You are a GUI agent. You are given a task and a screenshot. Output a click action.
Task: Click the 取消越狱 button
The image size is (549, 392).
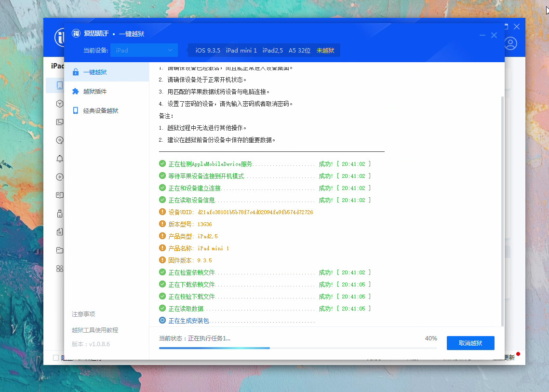470,343
